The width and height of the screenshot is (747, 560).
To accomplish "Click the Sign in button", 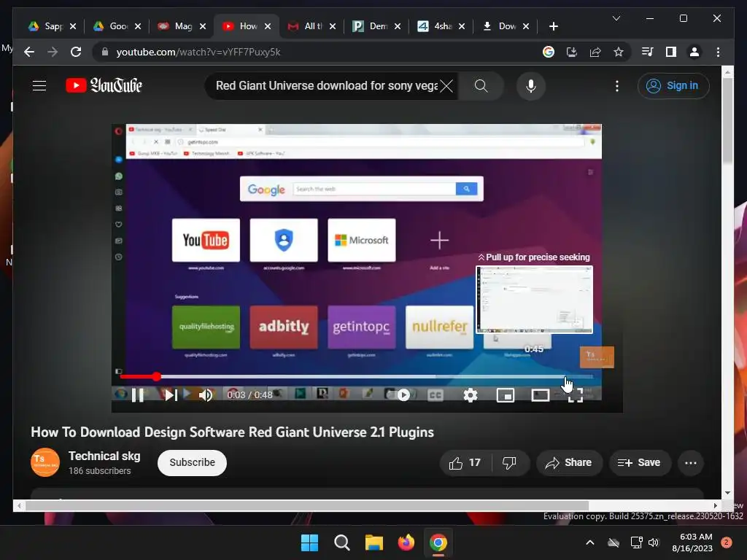I will click(673, 86).
